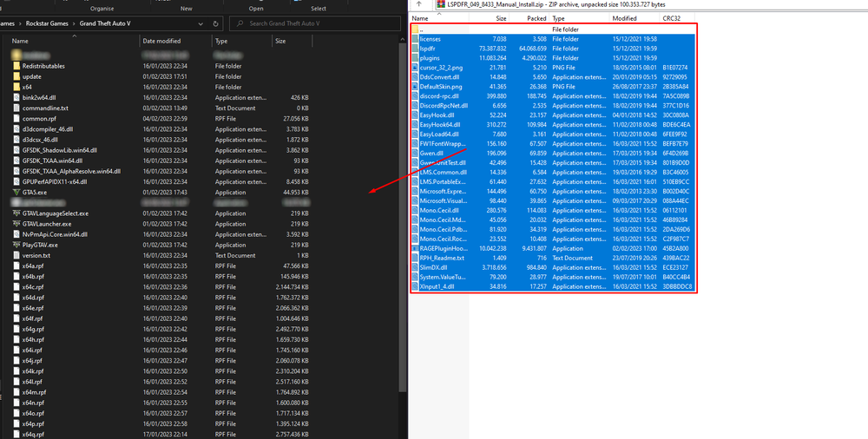Image resolution: width=868 pixels, height=439 pixels.
Task: Click the magnifier icon in the Explorer search box
Action: pos(240,23)
